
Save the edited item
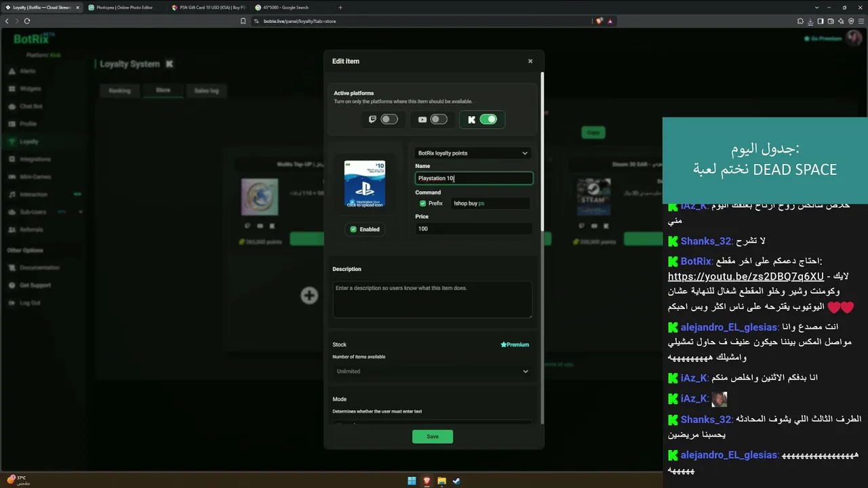(x=433, y=436)
